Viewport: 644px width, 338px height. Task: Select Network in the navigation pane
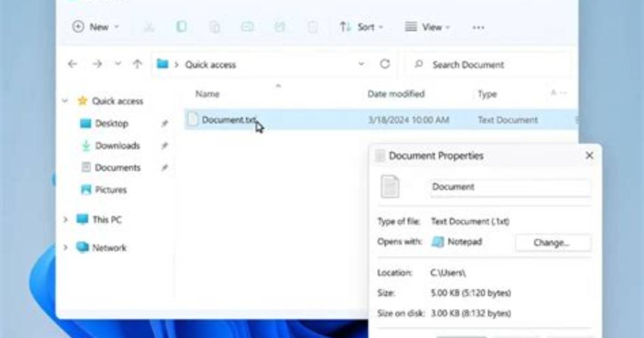tap(109, 248)
